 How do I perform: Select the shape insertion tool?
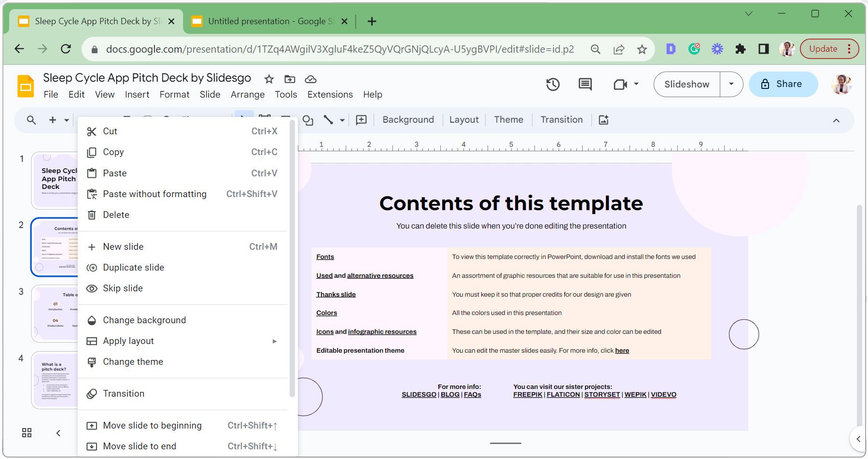click(x=308, y=120)
